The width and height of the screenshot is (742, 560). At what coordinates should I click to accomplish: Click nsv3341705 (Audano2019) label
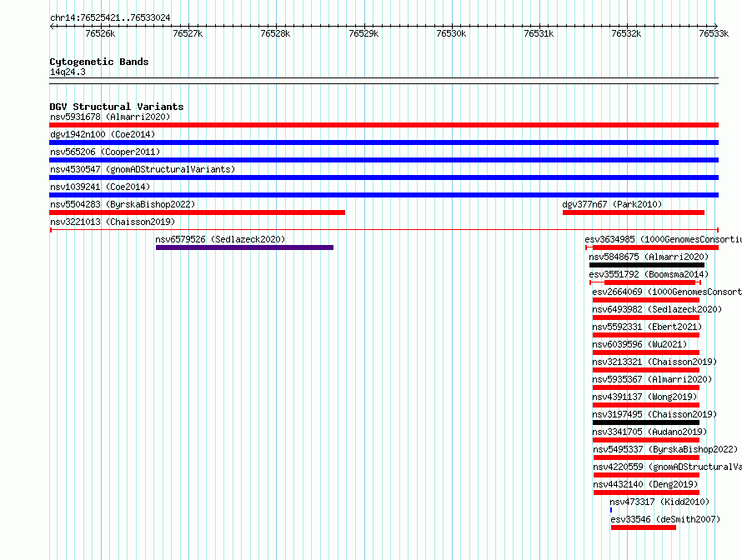649,432
